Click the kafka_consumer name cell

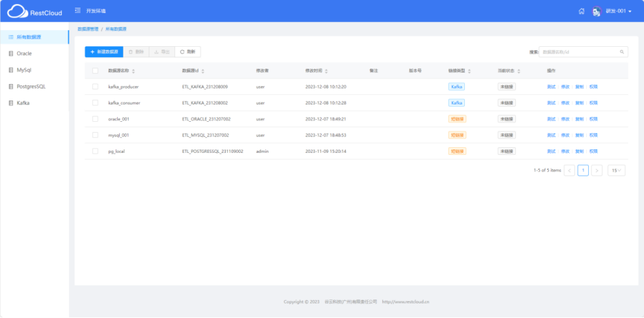tap(124, 103)
